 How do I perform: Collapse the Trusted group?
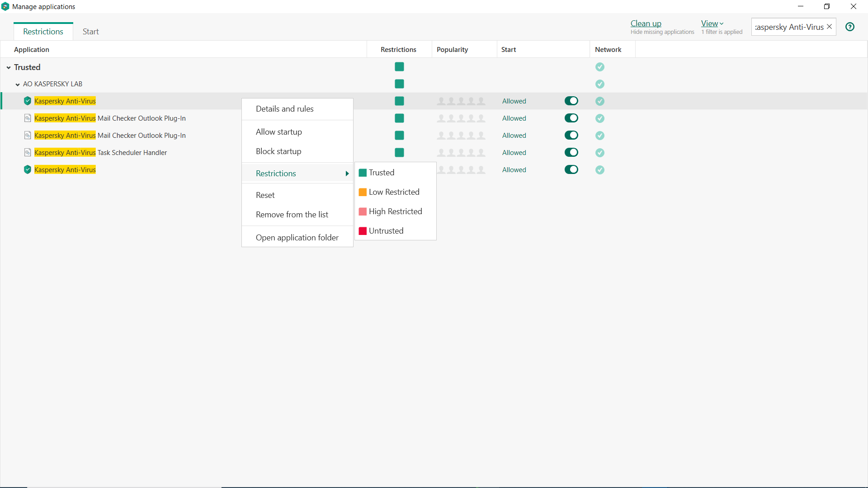pos(9,67)
